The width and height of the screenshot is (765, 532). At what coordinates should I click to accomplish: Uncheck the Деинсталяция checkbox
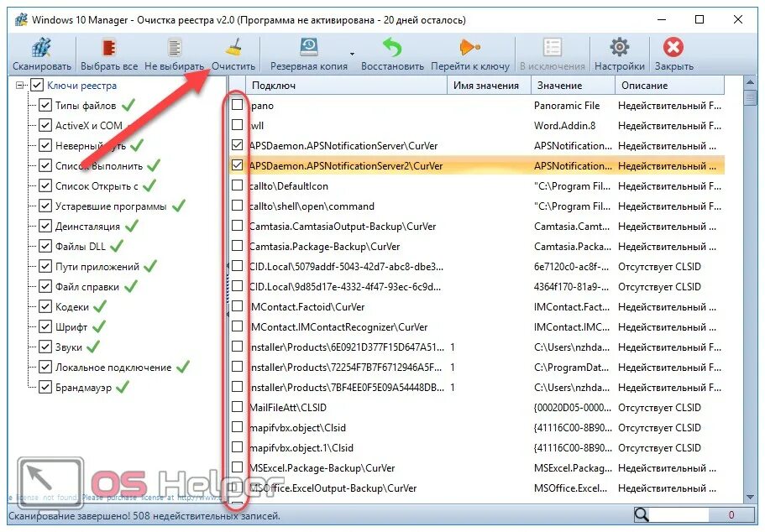click(45, 226)
